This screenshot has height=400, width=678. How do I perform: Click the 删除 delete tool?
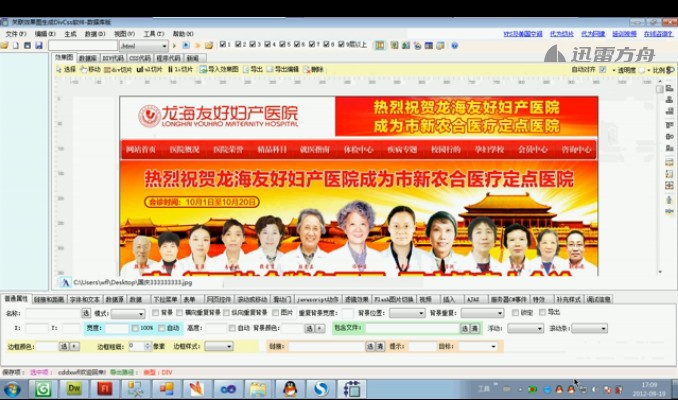click(313, 69)
